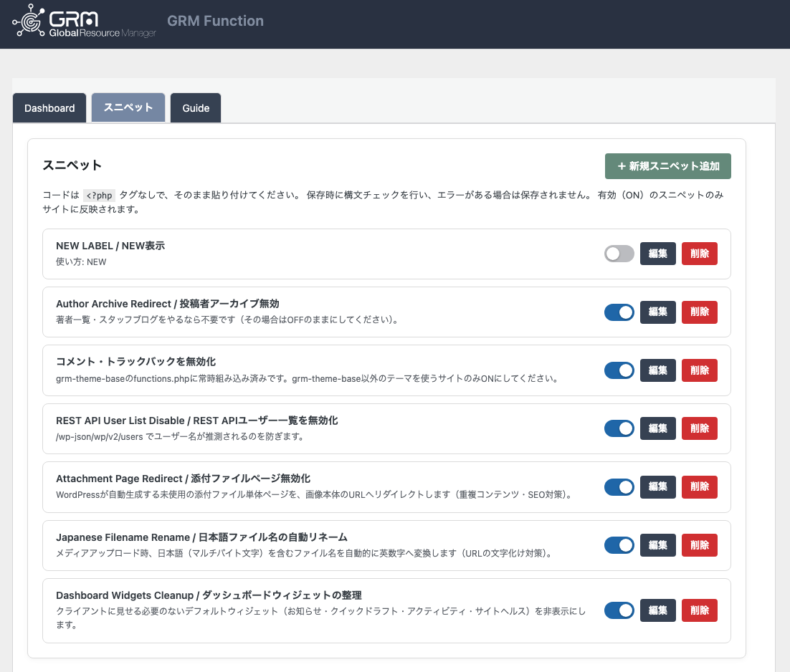Click the grm-theme-base functions.php description
The height and width of the screenshot is (672, 790).
[308, 378]
